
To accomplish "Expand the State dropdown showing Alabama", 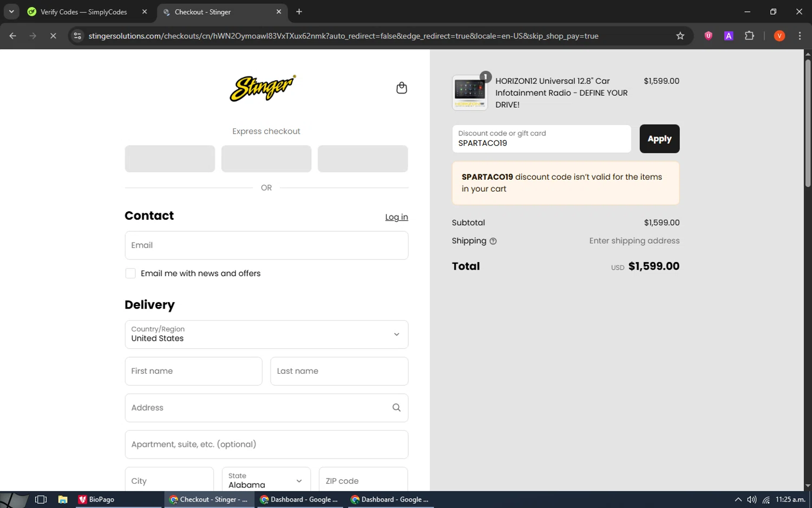I will click(x=266, y=480).
